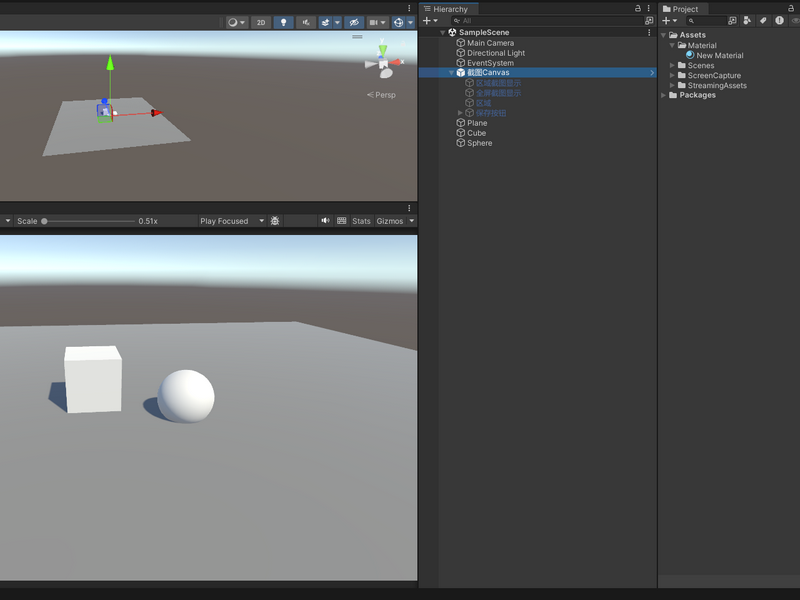Click the green Y move arrow handle
This screenshot has width=800, height=600.
pyautogui.click(x=110, y=63)
